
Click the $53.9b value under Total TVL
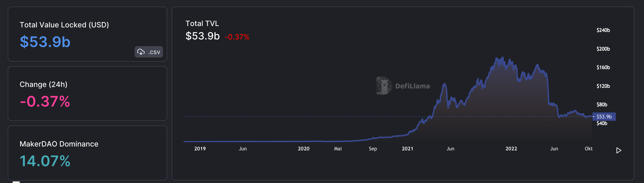pos(202,36)
